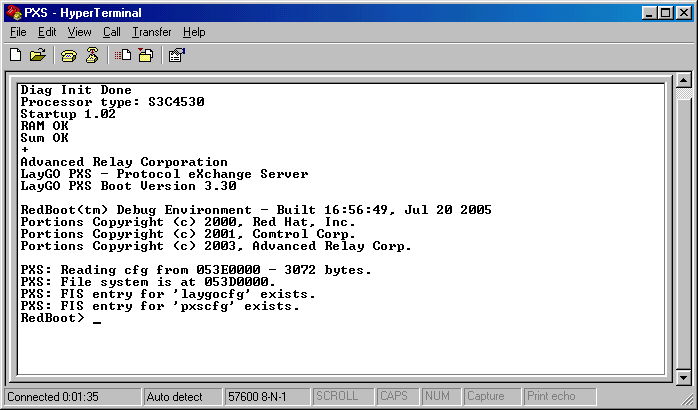Click the 'Copyright (c) 2000, Red Hat, Inc.' line

188,222
